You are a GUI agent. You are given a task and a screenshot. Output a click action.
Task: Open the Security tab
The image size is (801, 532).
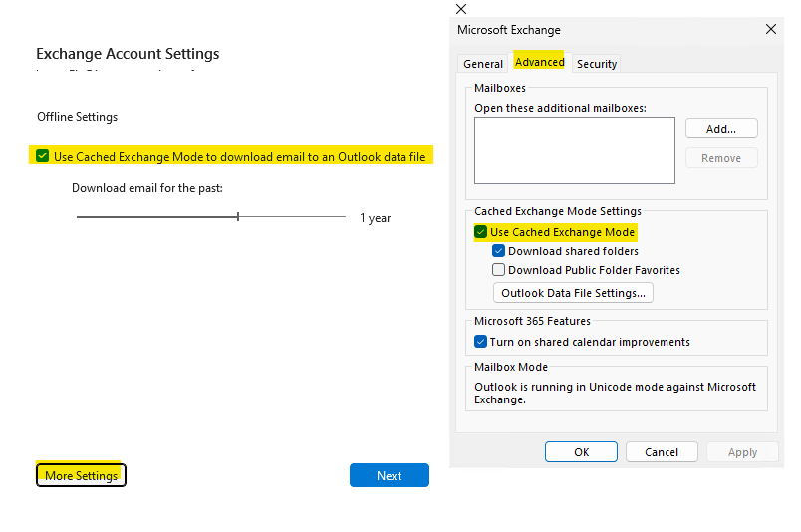(x=596, y=64)
